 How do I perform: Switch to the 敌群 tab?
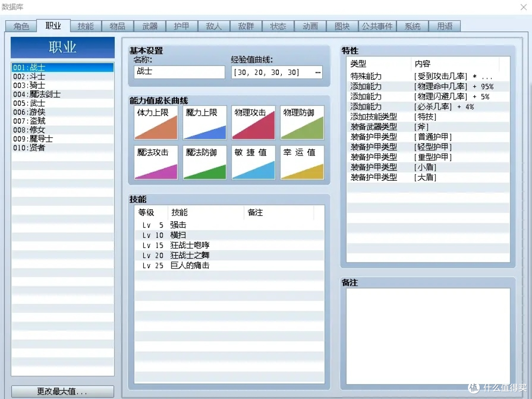(246, 26)
